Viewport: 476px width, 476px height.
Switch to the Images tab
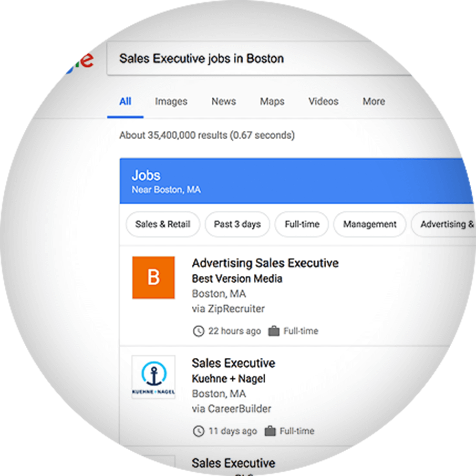[171, 101]
